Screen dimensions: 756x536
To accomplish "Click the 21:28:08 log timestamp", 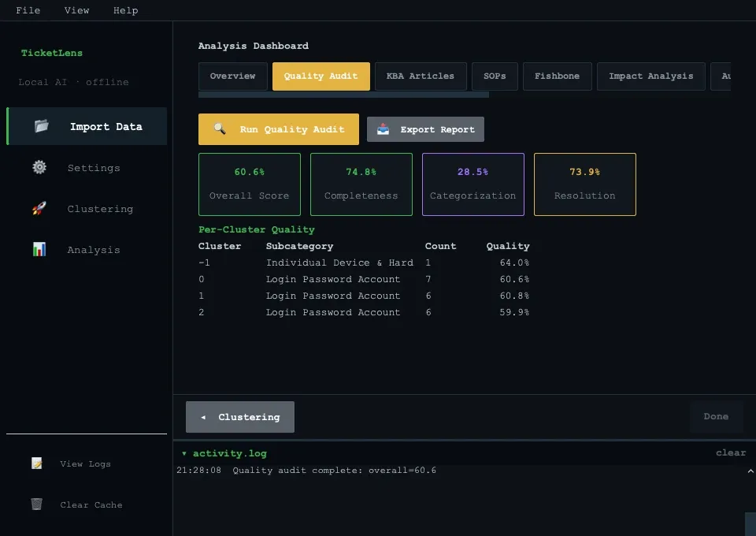I will click(198, 470).
